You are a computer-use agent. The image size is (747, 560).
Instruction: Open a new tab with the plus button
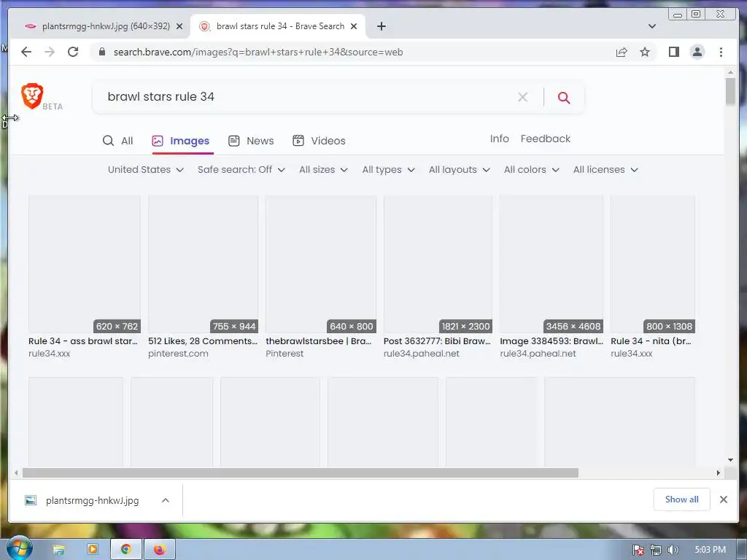click(381, 26)
